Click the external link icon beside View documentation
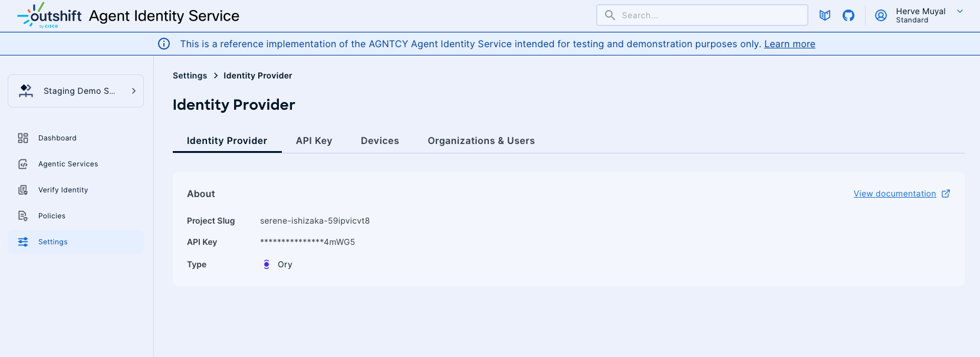The image size is (980, 357). (946, 194)
